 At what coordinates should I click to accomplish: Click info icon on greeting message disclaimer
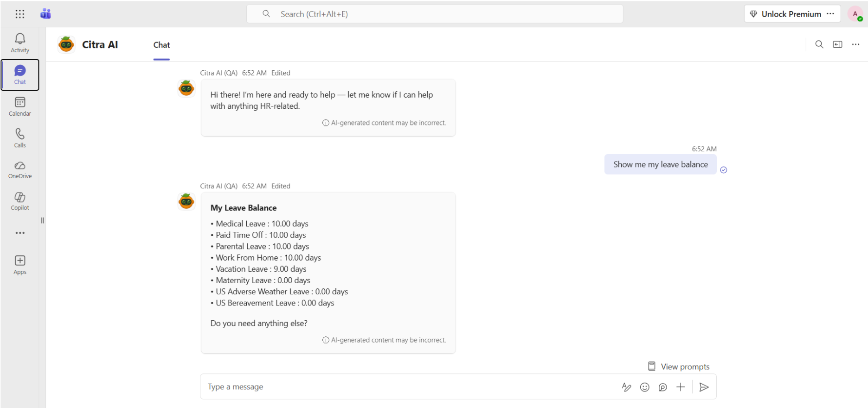326,123
